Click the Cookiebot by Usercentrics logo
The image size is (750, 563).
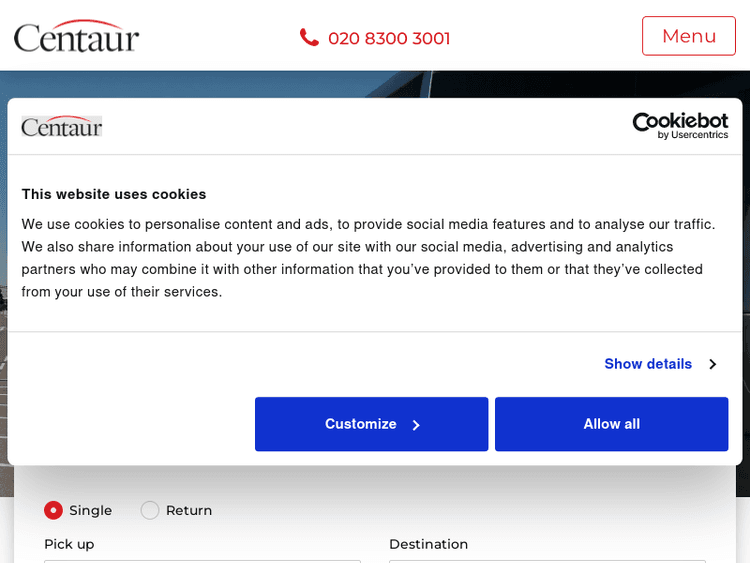click(x=680, y=125)
